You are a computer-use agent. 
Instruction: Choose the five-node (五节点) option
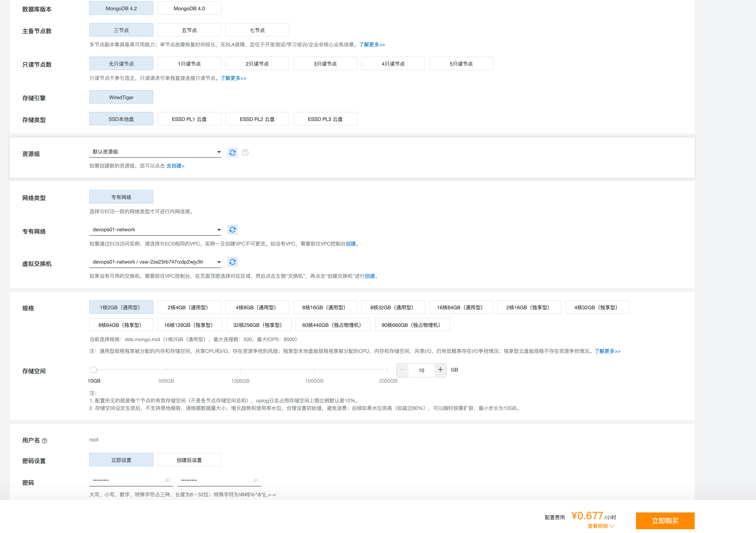(x=189, y=30)
